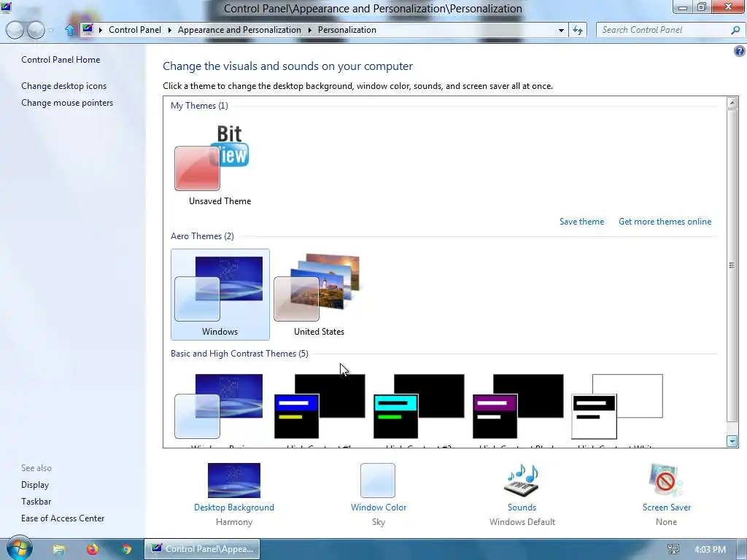Click the Screen Saver link text
The width and height of the screenshot is (747, 560).
tap(667, 507)
